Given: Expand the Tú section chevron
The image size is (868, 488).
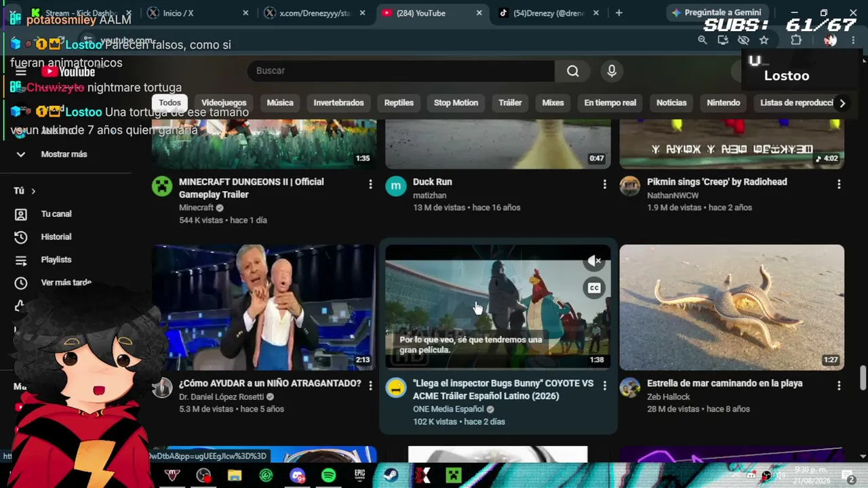Looking at the screenshot, I should click(x=33, y=191).
